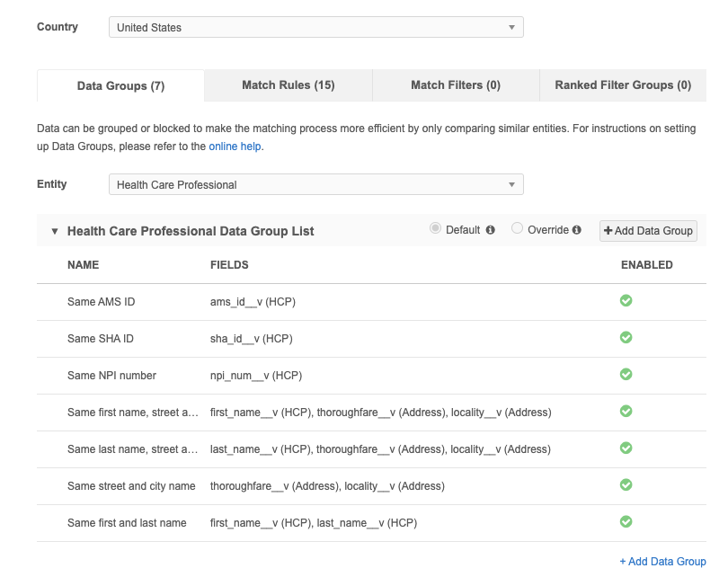
Task: Click enabled checkmark for Same street and city name
Action: (x=626, y=485)
